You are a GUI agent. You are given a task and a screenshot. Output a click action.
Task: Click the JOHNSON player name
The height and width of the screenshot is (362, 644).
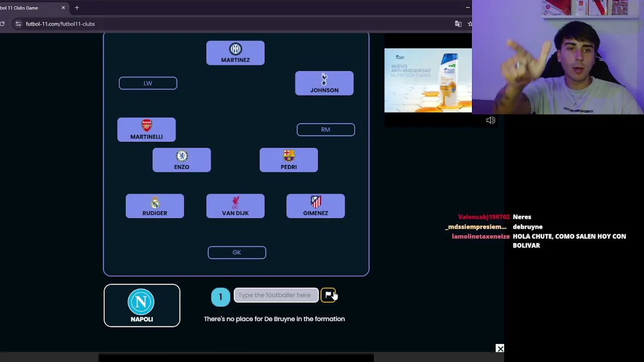pyautogui.click(x=324, y=90)
